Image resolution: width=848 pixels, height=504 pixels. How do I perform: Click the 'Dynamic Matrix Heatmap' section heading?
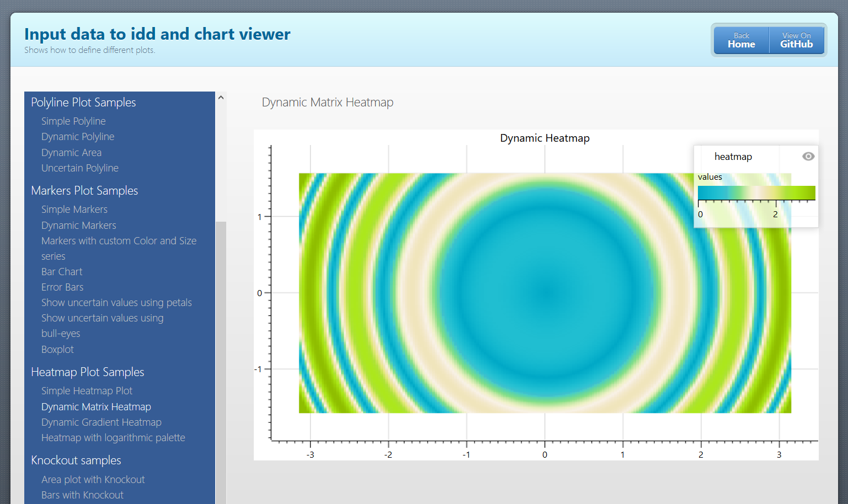tap(328, 103)
